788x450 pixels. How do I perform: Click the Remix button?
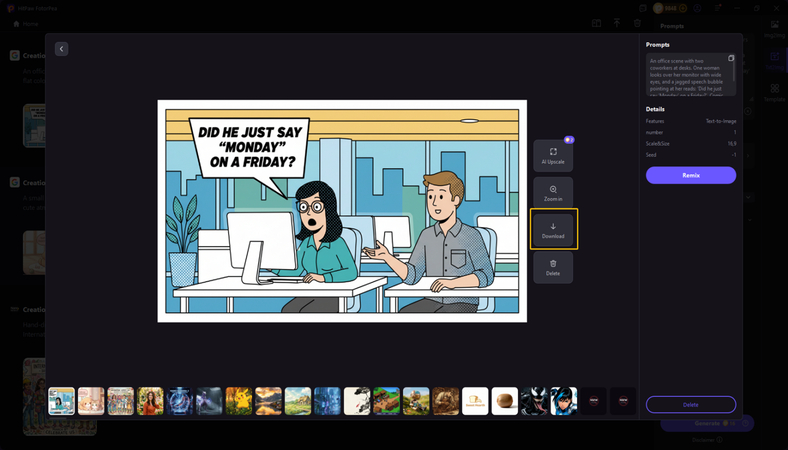691,175
